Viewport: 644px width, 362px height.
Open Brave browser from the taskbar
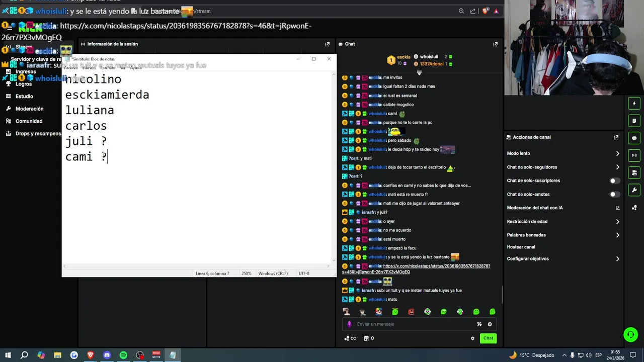[91, 355]
